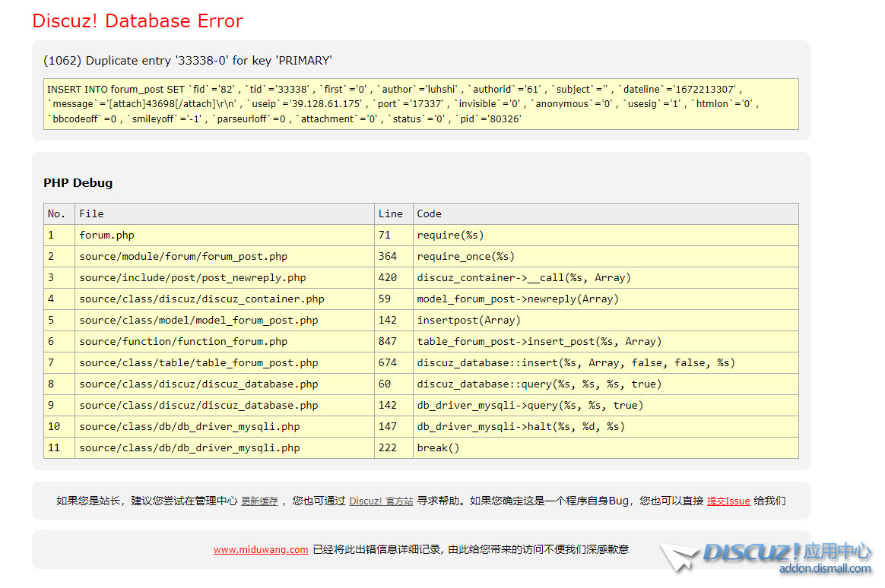Click db_driver_mysqli->halt code cell
Viewport: 885px width, 588px height.
pyautogui.click(x=606, y=427)
